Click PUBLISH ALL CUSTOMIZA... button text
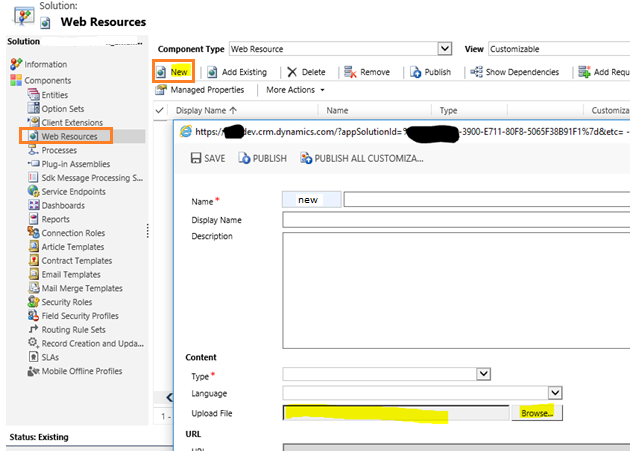 coord(369,158)
